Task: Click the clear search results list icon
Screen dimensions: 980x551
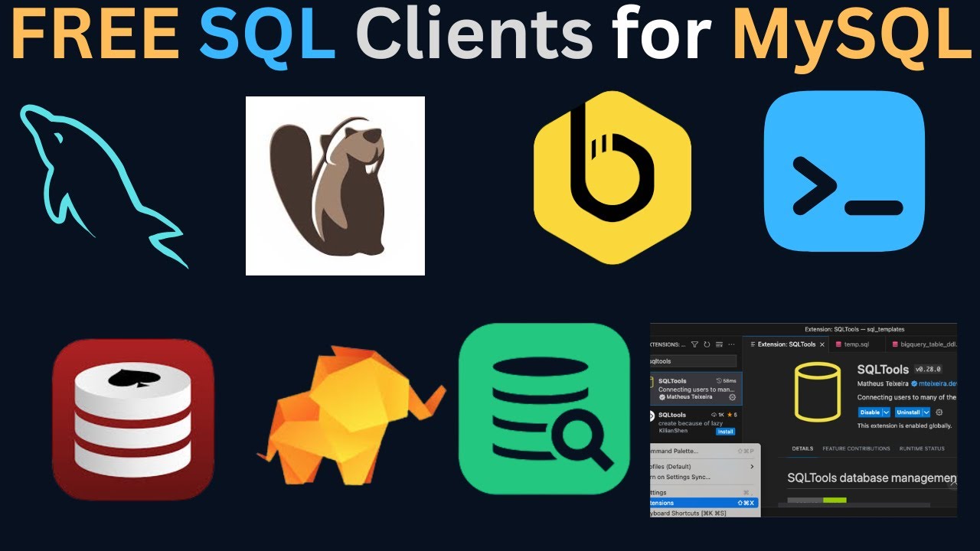Action: coord(719,344)
